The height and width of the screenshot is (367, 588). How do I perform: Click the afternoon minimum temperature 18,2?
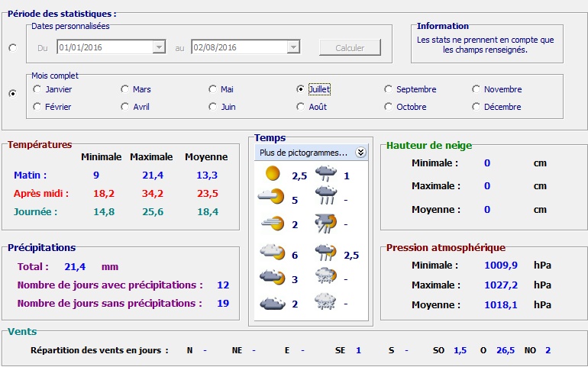(x=104, y=194)
